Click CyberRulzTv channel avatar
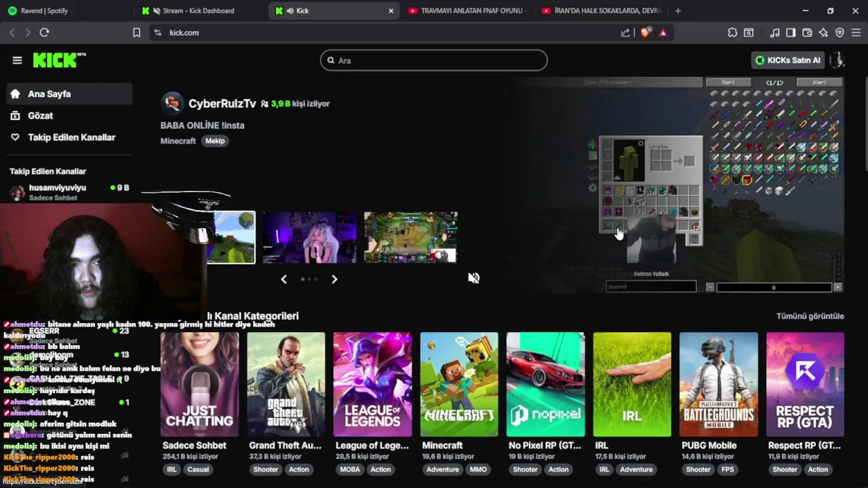 pyautogui.click(x=172, y=103)
